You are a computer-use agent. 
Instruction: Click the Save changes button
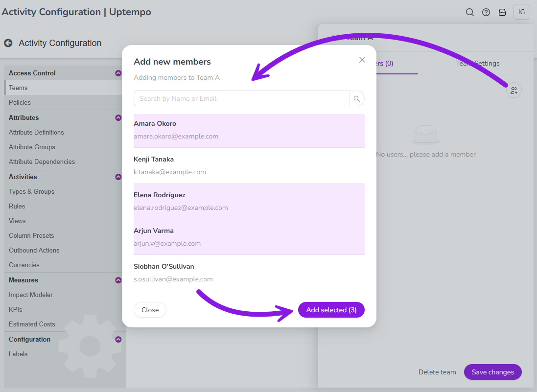(493, 372)
